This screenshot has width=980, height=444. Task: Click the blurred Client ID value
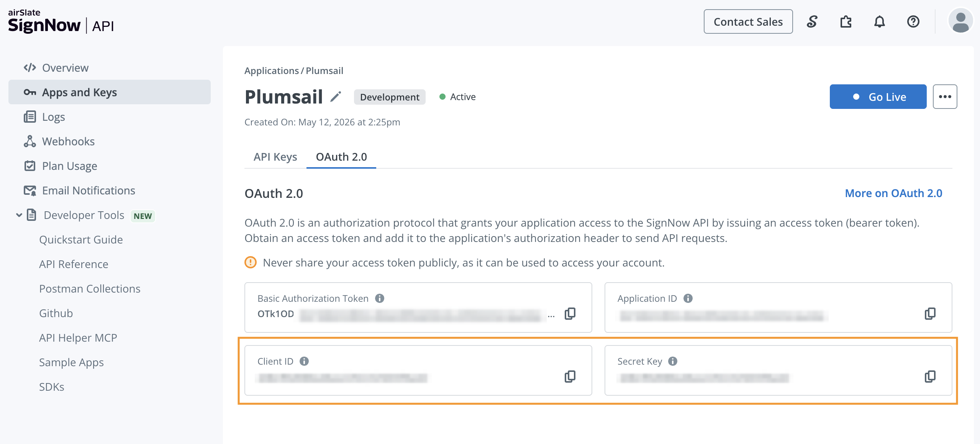coord(343,378)
